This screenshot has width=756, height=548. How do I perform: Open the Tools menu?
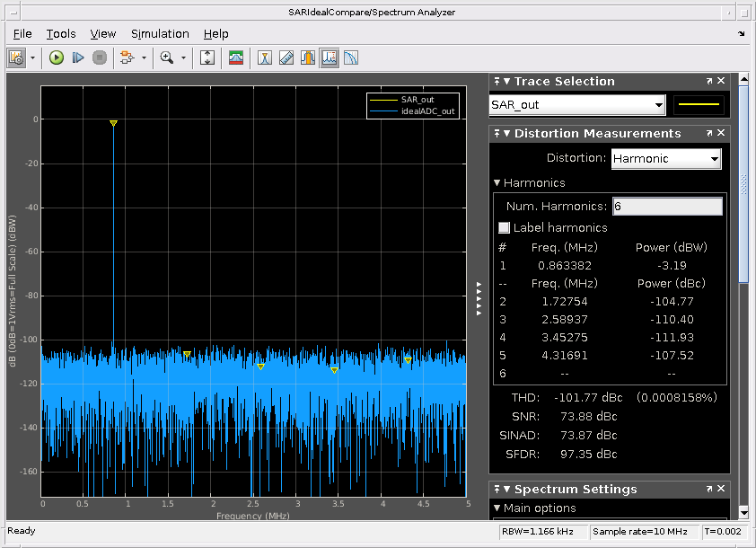click(x=61, y=33)
